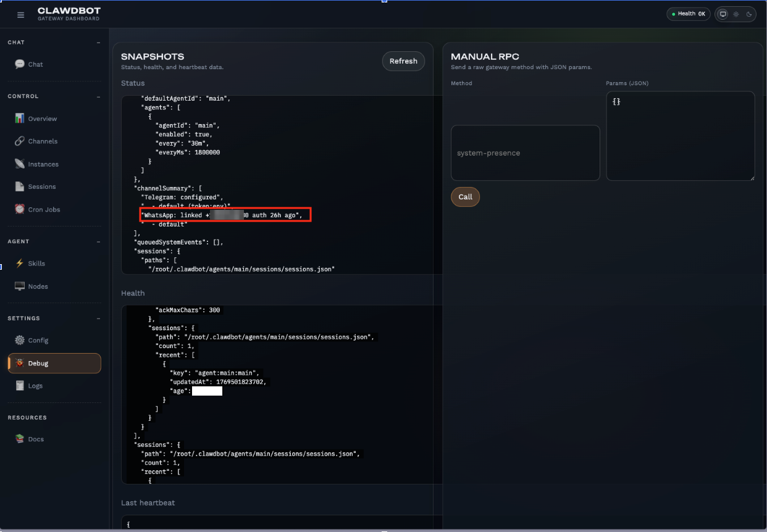This screenshot has width=767, height=532.
Task: Go to the Sessions page
Action: (54, 186)
